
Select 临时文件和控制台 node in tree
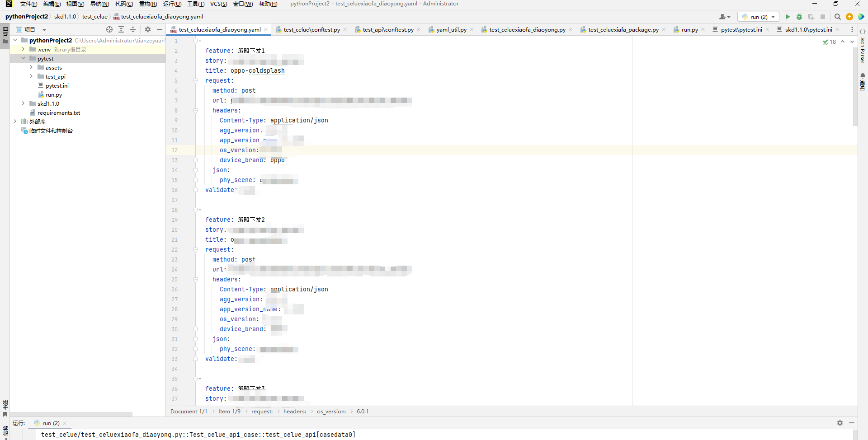click(51, 131)
